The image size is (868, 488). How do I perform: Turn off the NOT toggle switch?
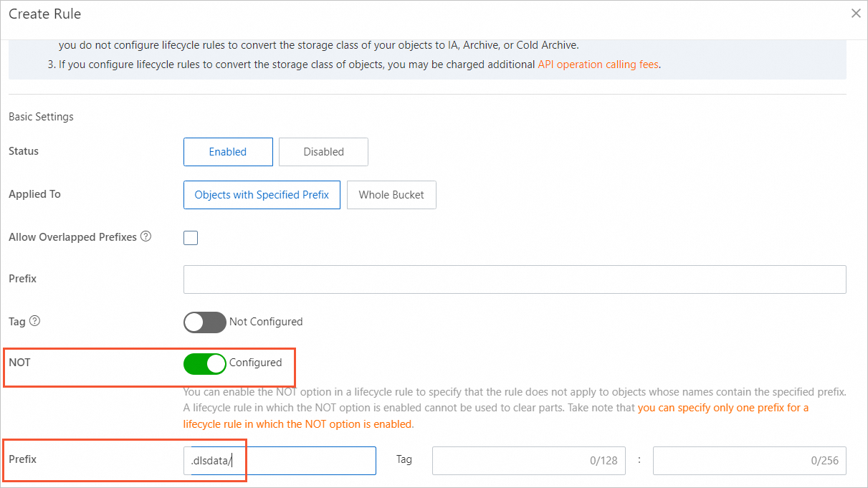(205, 364)
